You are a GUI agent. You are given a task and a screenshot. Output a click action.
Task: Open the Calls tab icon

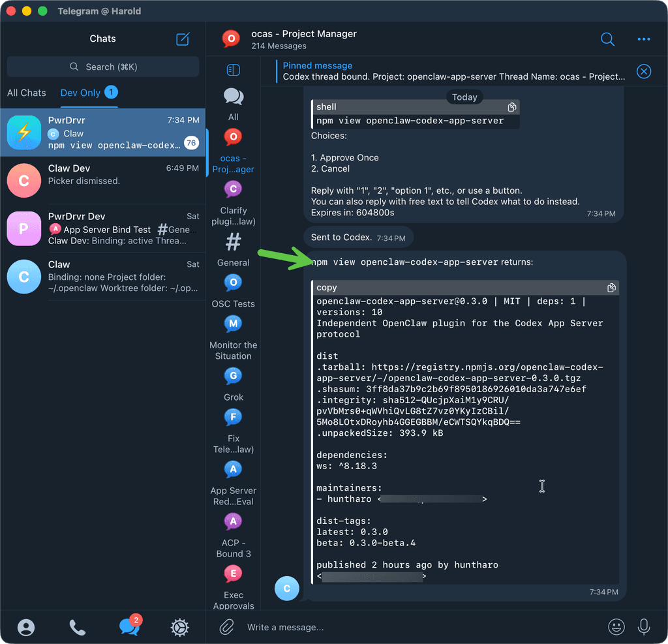click(x=77, y=627)
